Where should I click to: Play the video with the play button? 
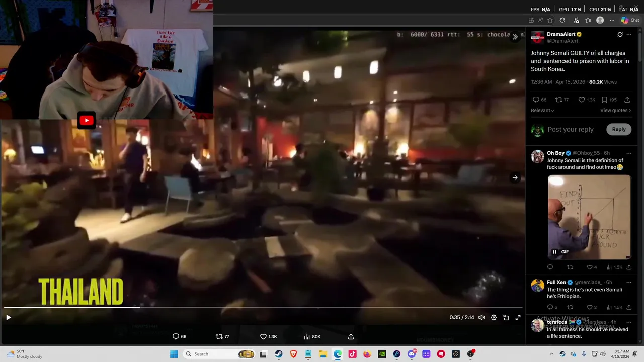click(x=9, y=317)
